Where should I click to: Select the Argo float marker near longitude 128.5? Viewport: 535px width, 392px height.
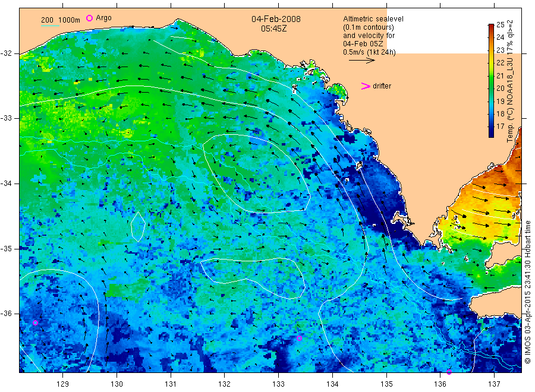tap(35, 323)
